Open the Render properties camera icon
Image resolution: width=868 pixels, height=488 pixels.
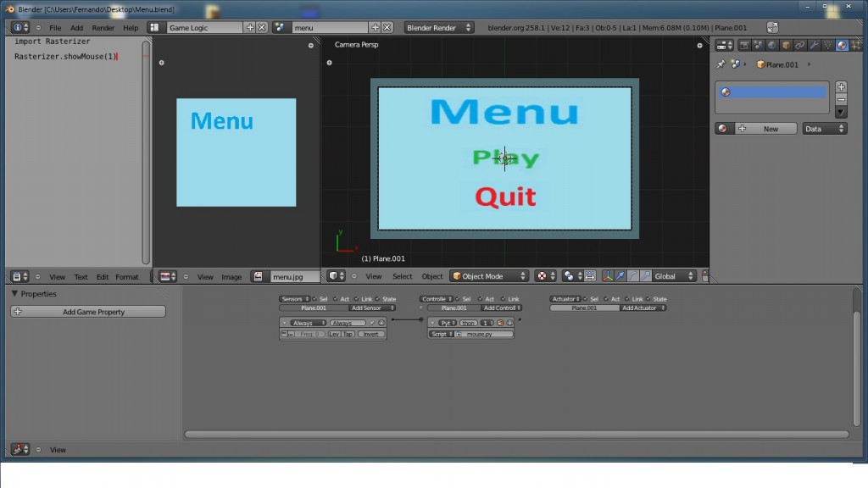pos(744,45)
